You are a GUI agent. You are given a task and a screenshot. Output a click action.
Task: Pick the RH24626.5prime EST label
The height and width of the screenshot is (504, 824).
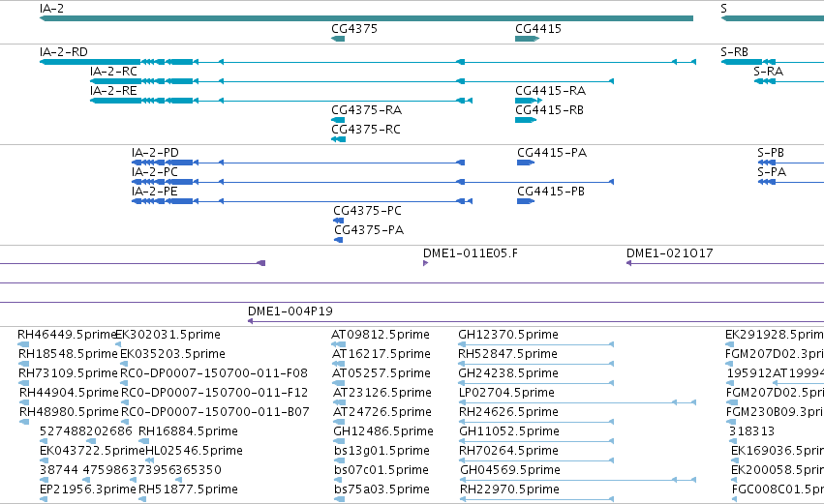point(508,413)
